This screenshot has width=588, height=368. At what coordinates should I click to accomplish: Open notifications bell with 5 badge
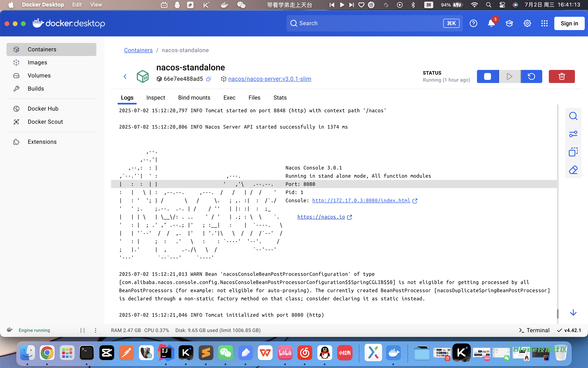tap(492, 23)
